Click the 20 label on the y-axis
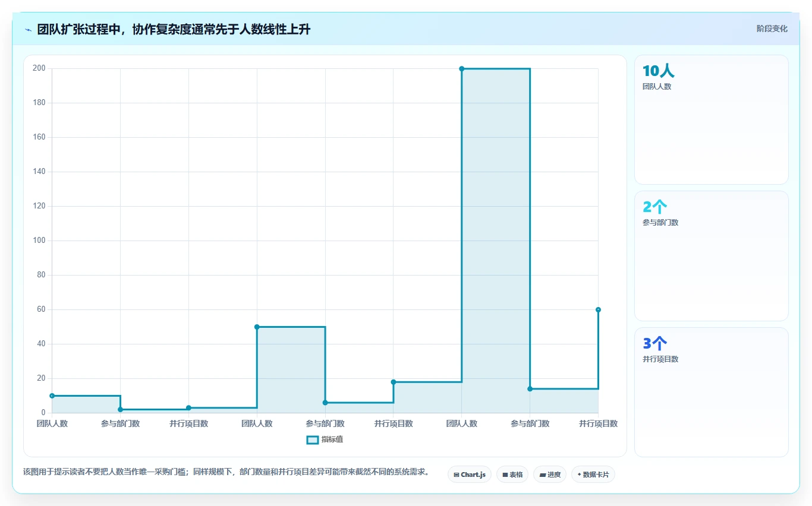The height and width of the screenshot is (506, 812). [x=41, y=378]
